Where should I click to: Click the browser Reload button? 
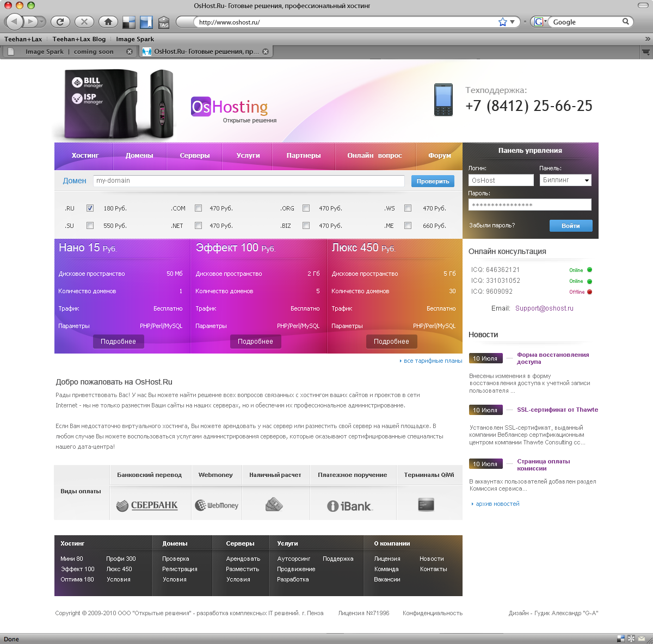60,22
